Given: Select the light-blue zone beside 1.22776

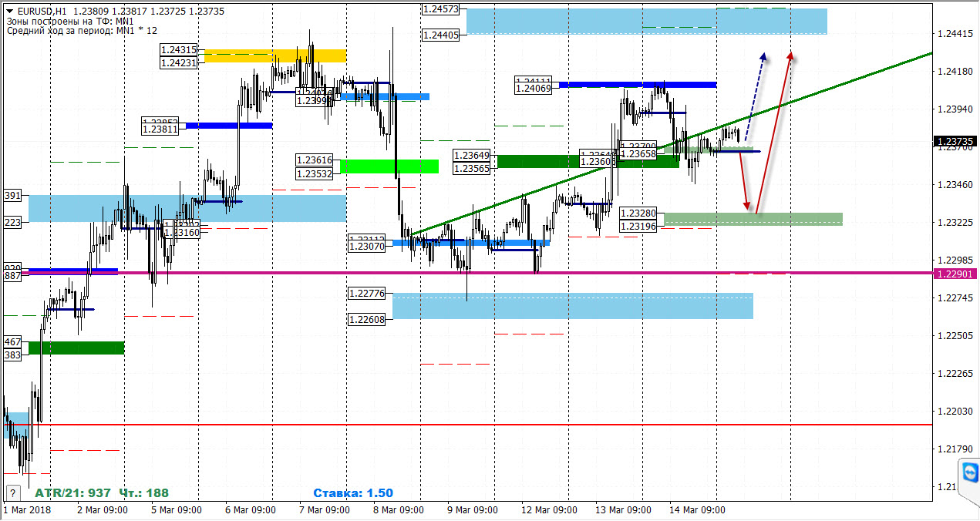Looking at the screenshot, I should pos(572,306).
